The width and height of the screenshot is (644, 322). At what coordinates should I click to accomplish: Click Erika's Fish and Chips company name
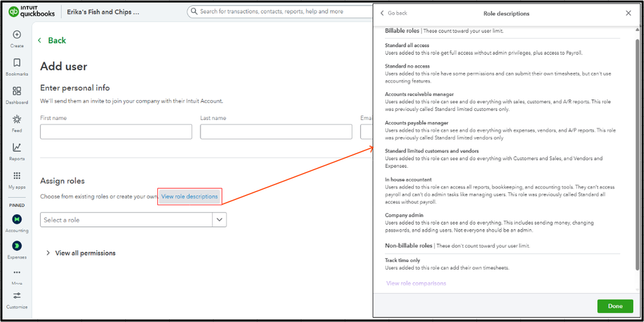[103, 12]
